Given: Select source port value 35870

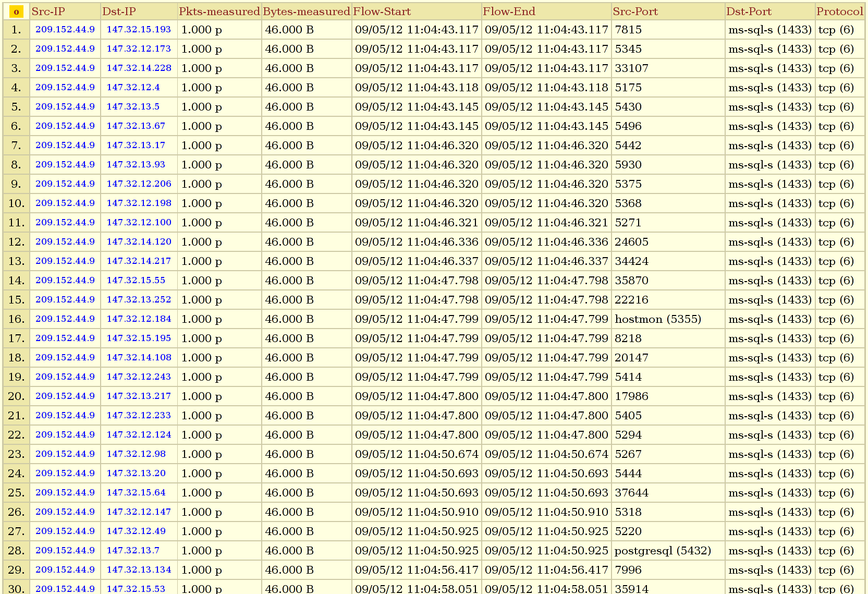Looking at the screenshot, I should tap(631, 281).
